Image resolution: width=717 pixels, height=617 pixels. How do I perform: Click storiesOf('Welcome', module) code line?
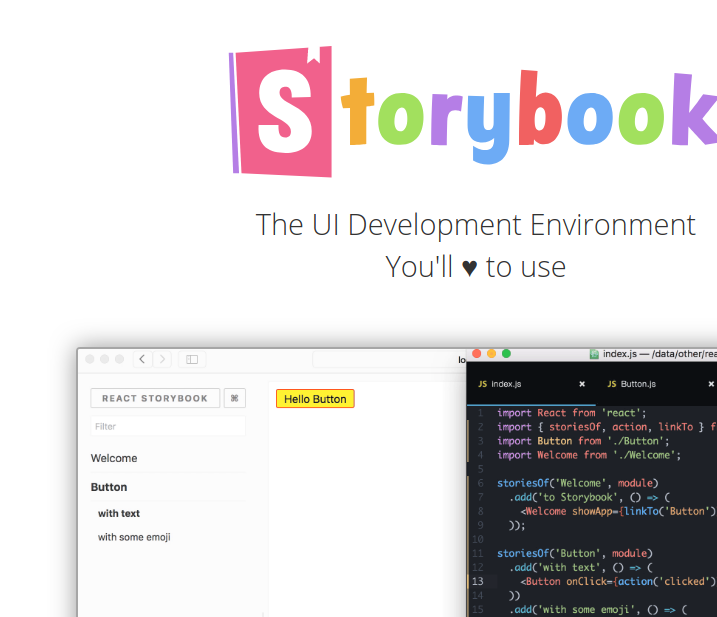click(x=578, y=483)
